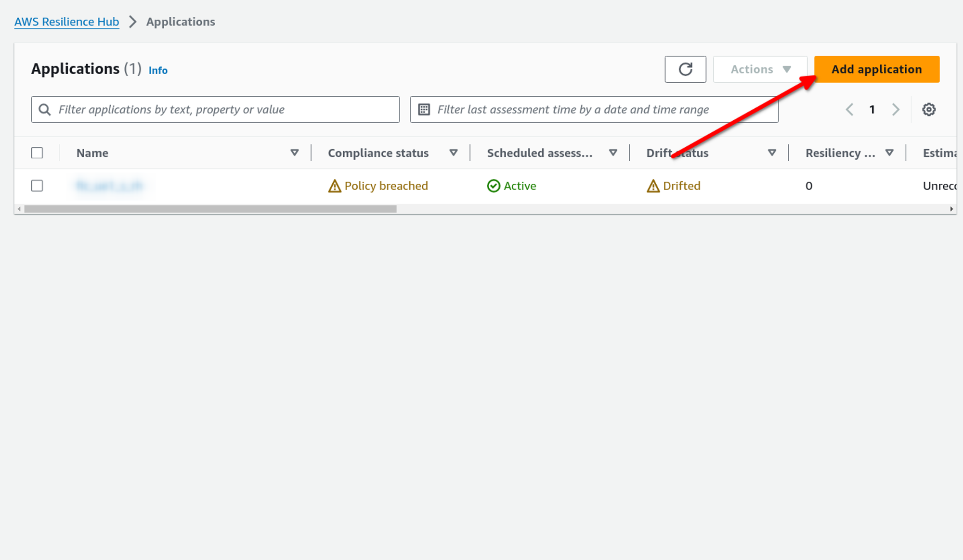Toggle the select-all checkbox in header
This screenshot has height=560, width=963.
(37, 153)
